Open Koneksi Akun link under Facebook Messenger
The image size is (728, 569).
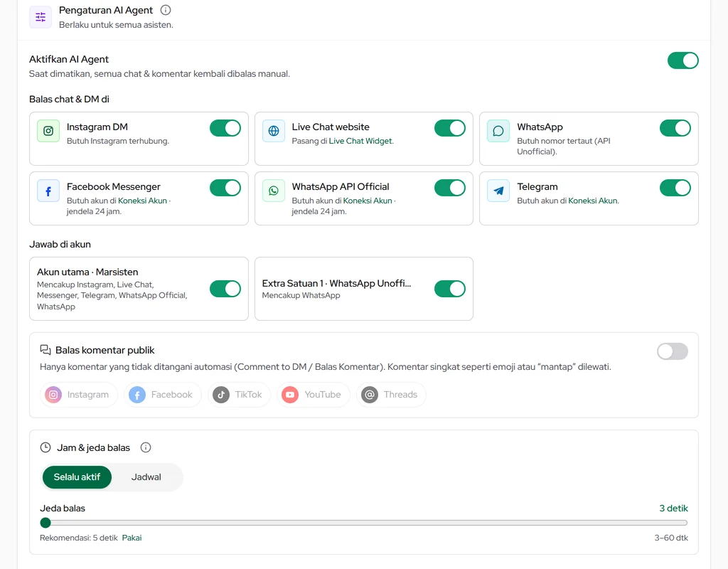point(142,201)
